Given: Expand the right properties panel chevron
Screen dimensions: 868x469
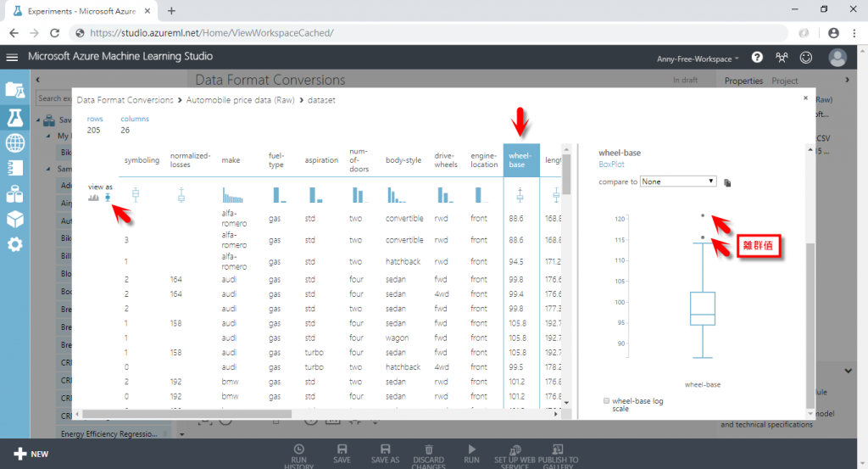Looking at the screenshot, I should pos(847,80).
